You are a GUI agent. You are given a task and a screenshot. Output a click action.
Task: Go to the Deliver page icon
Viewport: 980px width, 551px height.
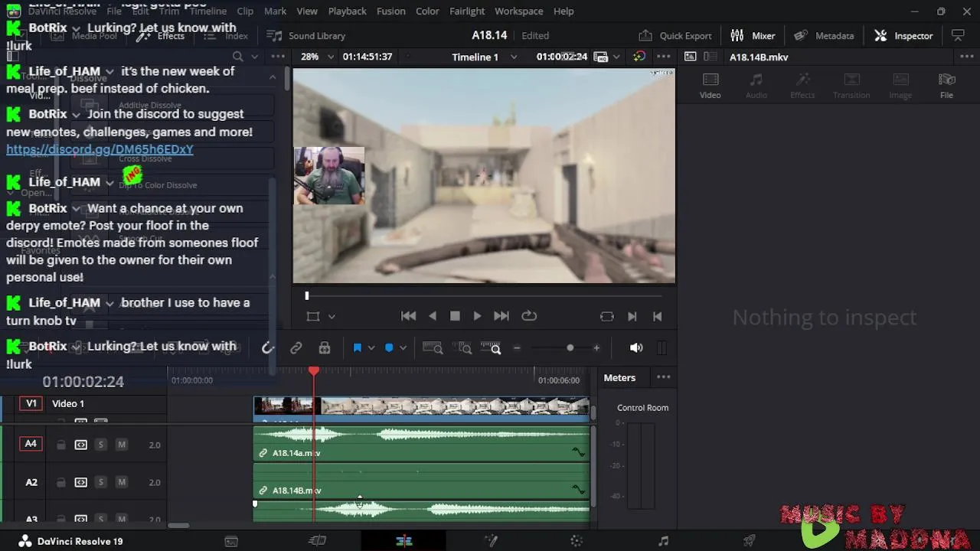click(x=750, y=541)
